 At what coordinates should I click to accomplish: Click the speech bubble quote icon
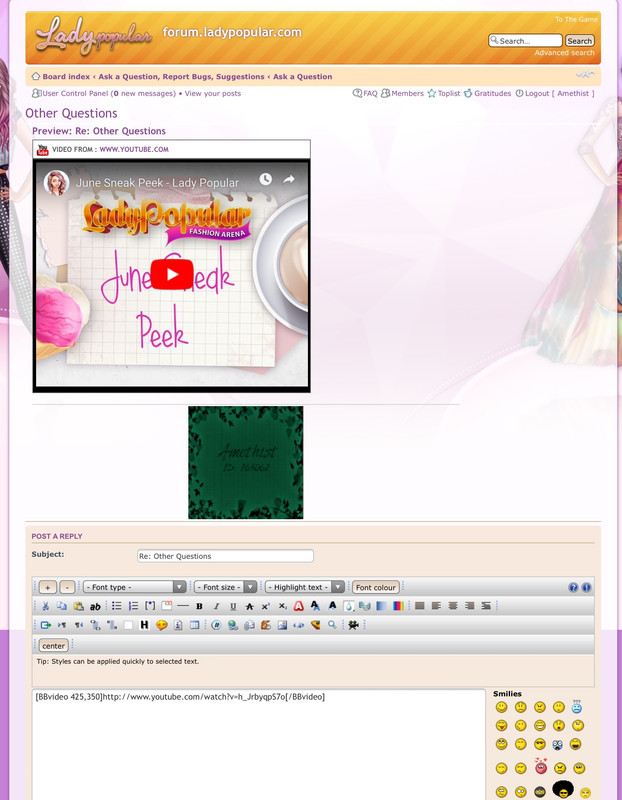[161, 625]
